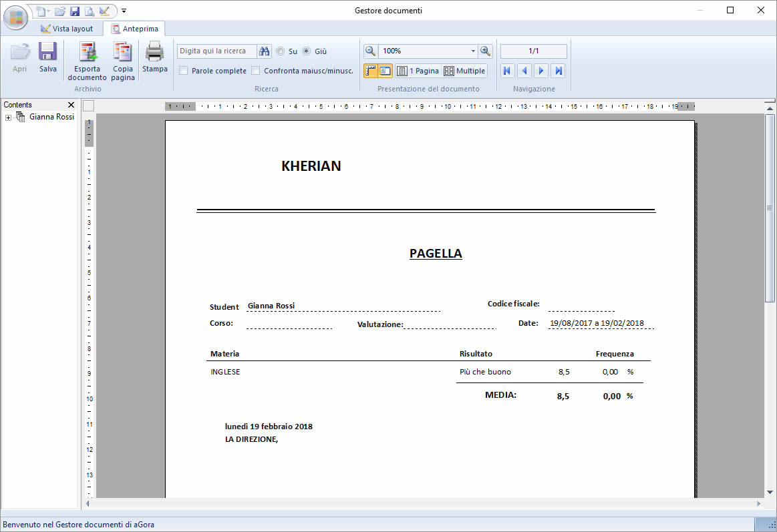Go to the next page
The width and height of the screenshot is (777, 532).
(541, 71)
